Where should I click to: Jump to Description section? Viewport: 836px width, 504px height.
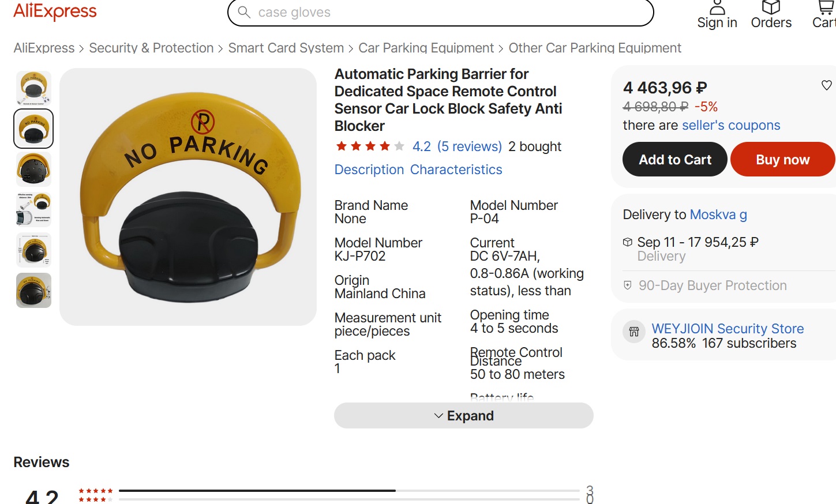(369, 170)
